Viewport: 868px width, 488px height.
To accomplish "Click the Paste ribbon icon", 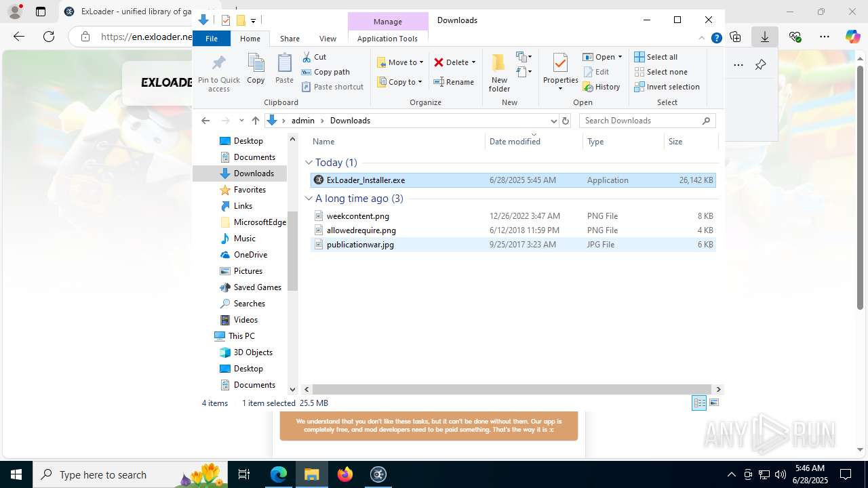I will (x=284, y=69).
